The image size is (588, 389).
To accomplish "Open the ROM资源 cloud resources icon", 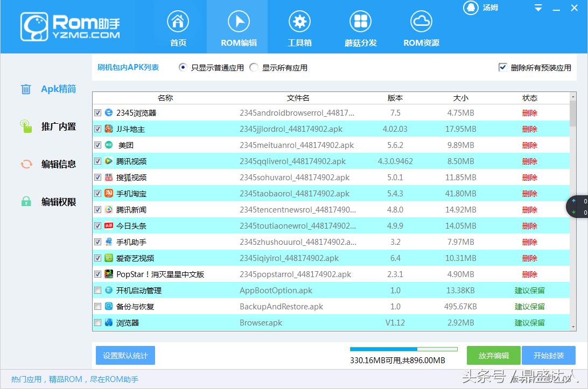I will point(421,22).
